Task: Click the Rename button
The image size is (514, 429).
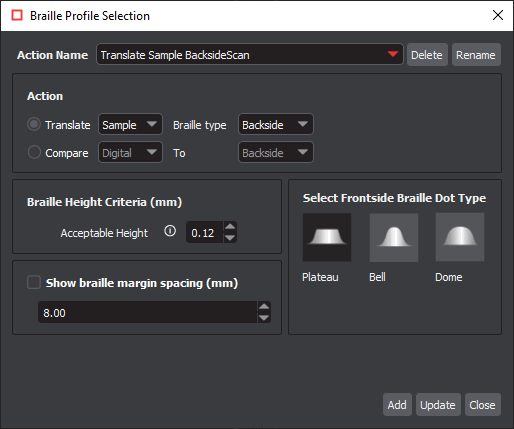Action: (x=476, y=55)
